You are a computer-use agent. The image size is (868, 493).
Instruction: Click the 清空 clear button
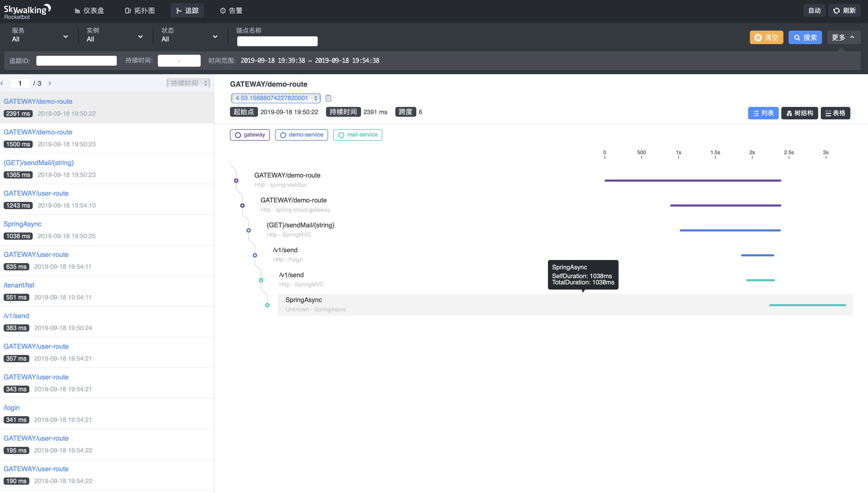click(x=767, y=37)
